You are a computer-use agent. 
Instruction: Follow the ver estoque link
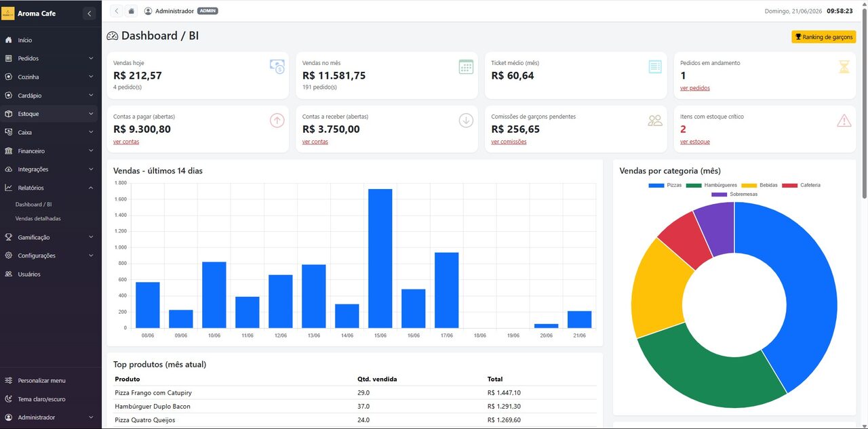695,142
